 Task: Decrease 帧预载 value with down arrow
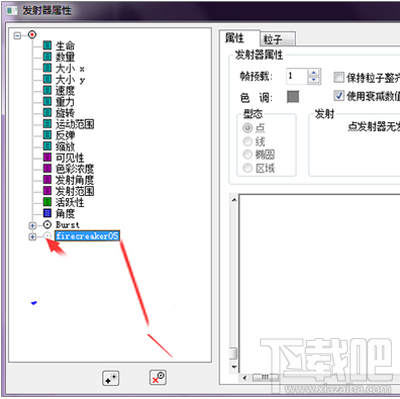(313, 80)
